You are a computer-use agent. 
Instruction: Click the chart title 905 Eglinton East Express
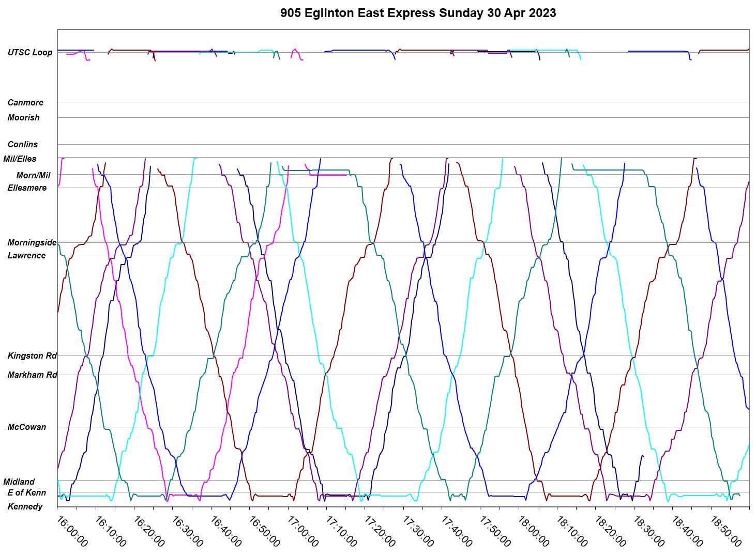coord(418,13)
